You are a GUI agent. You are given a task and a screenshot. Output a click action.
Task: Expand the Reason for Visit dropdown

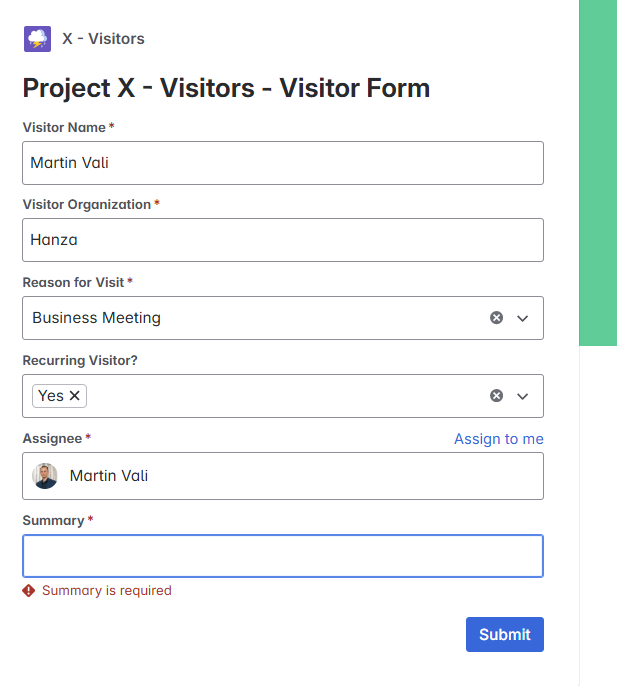(x=522, y=318)
